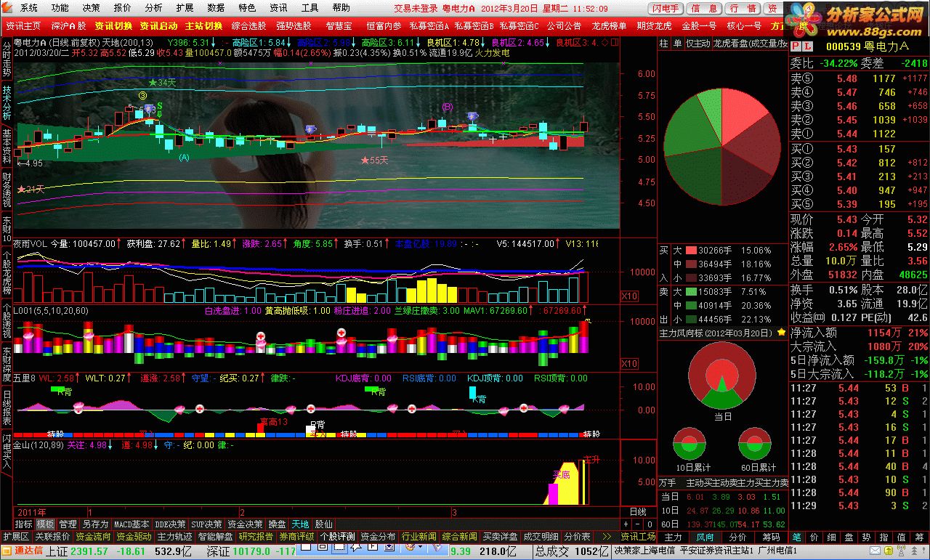Image resolution: width=930 pixels, height=560 pixels.
Task: Click the 上证 index value 2391.57
Action: (89, 551)
